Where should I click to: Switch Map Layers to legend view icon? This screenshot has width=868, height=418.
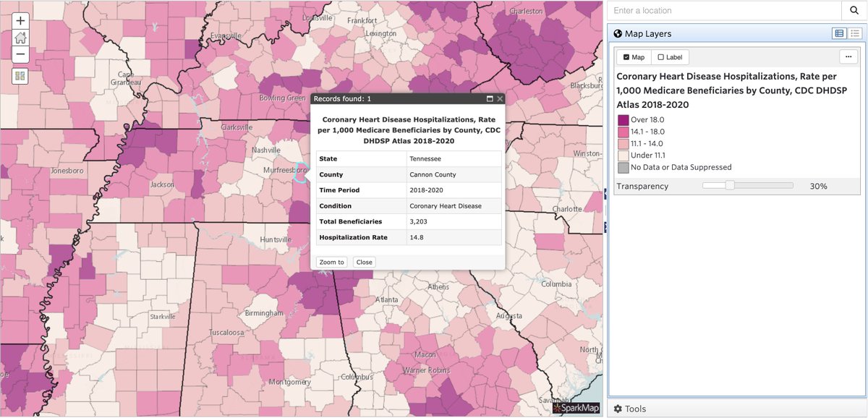839,33
